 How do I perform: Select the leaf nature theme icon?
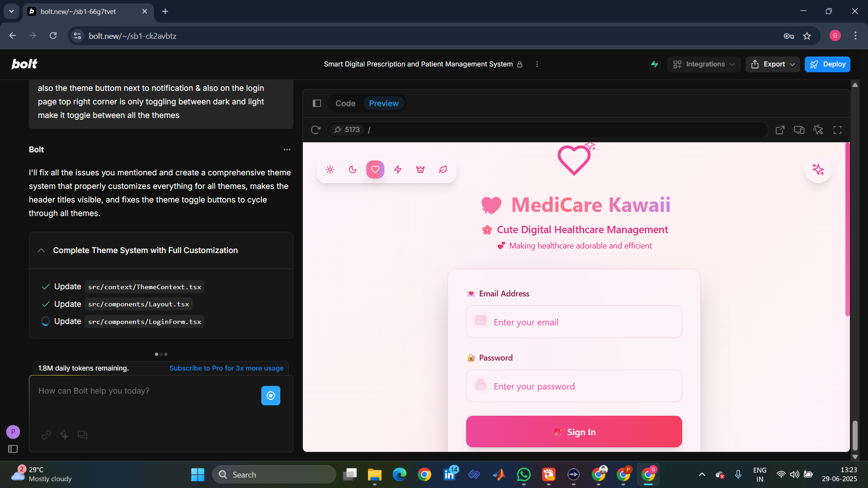click(443, 169)
